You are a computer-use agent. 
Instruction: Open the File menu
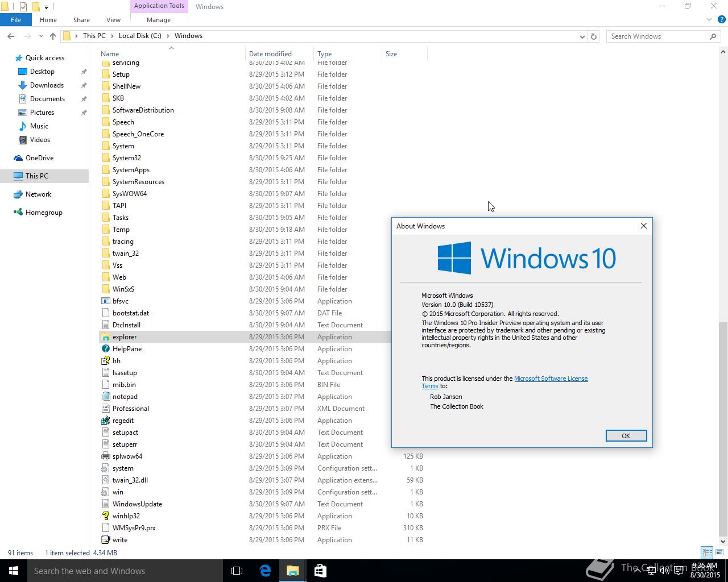16,20
